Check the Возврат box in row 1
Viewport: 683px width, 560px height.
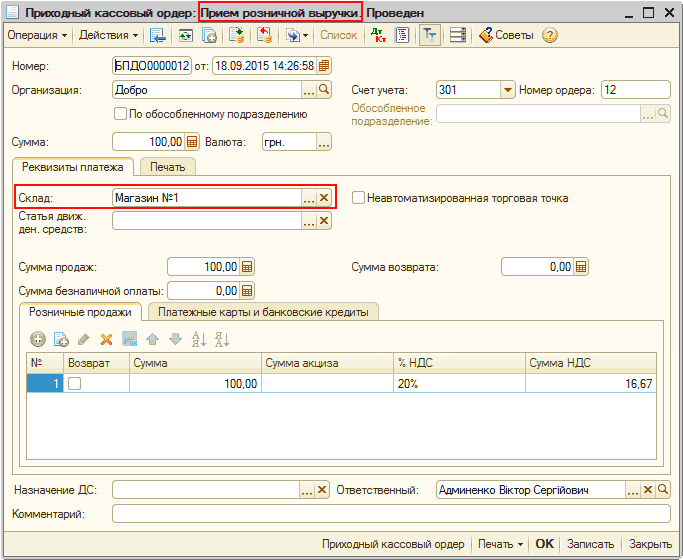[x=74, y=384]
